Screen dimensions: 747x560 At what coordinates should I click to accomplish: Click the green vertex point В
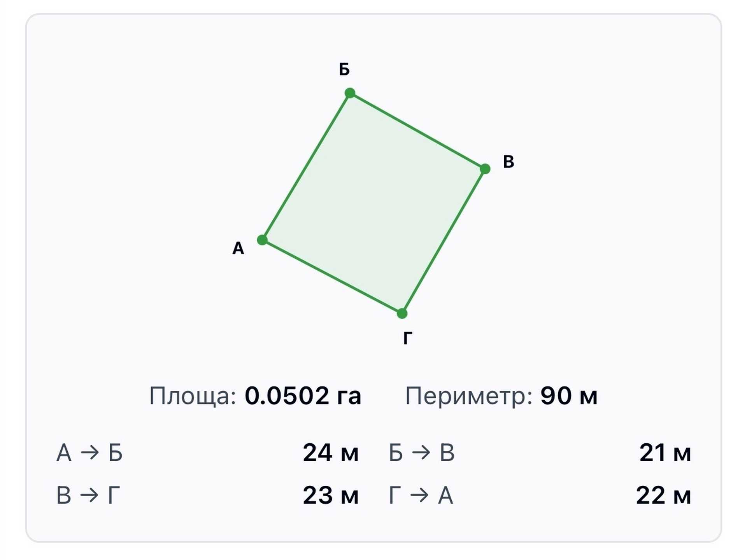click(x=485, y=169)
